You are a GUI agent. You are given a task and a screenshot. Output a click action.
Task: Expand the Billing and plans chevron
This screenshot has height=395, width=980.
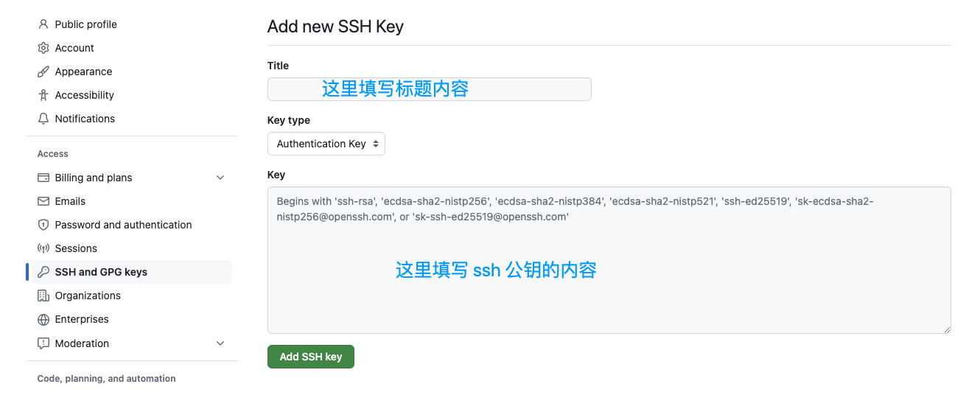pos(220,178)
